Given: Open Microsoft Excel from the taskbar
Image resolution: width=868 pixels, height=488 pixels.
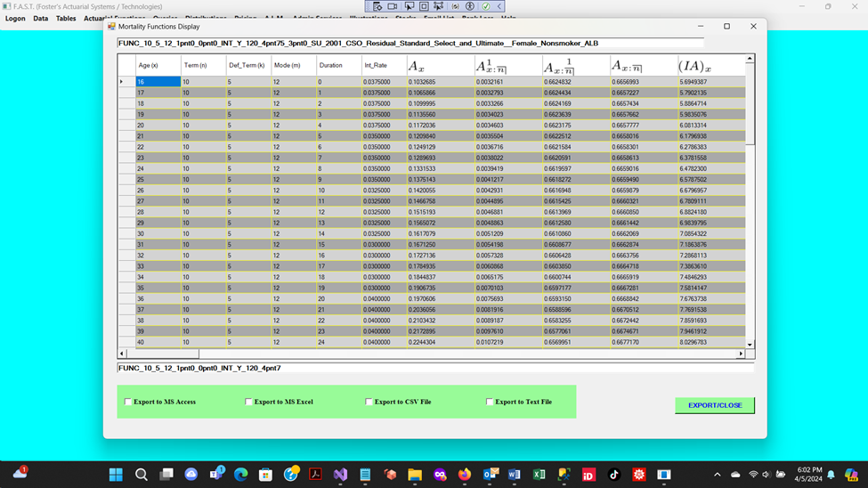Looking at the screenshot, I should [539, 475].
